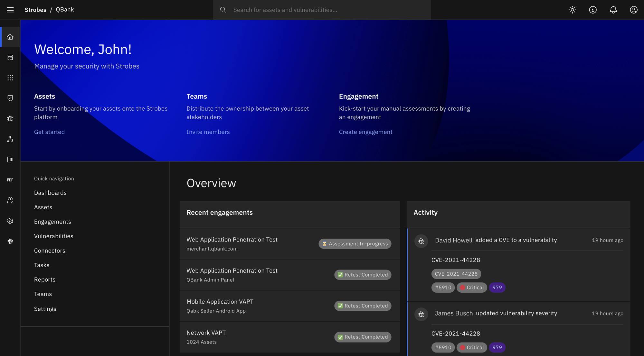The image size is (644, 356).
Task: Click the search bar for assets and vulnerabilities
Action: (322, 10)
